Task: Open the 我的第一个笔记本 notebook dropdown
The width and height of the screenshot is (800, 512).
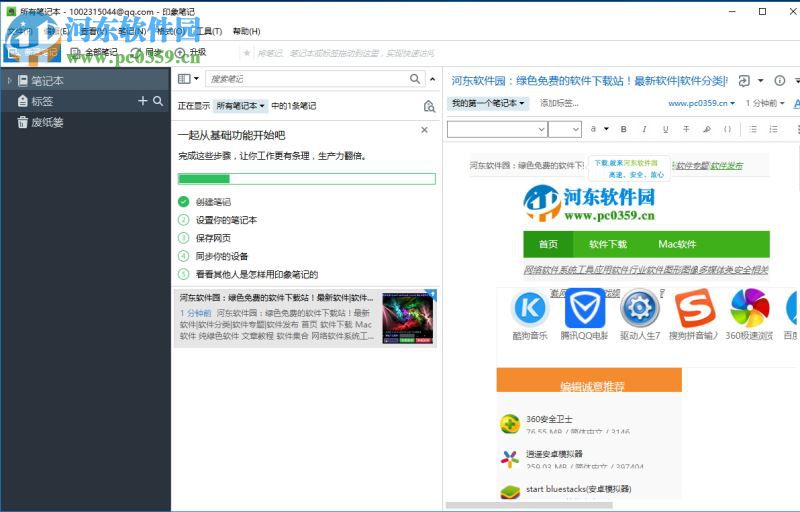Action: (x=488, y=103)
